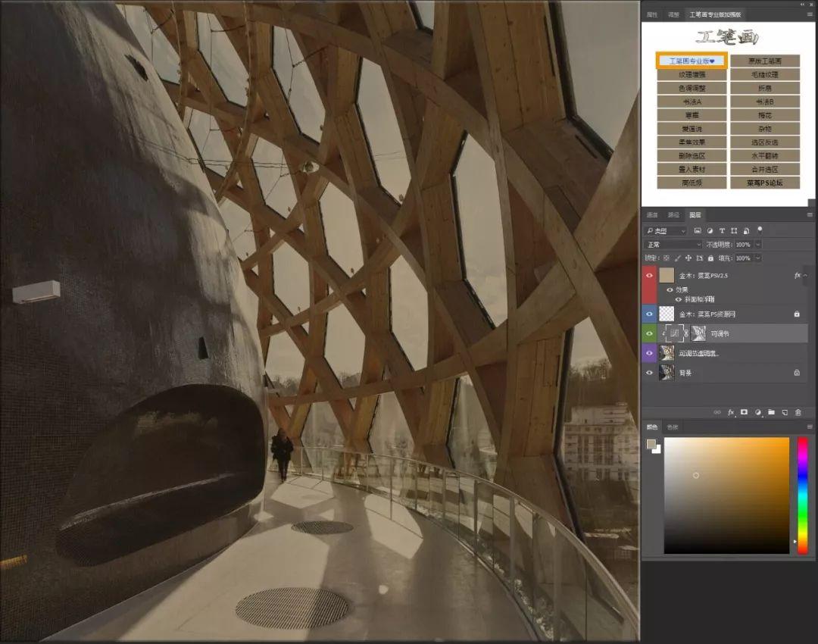Click the link layers icon at panel bottom
This screenshot has width=818, height=644.
point(717,412)
